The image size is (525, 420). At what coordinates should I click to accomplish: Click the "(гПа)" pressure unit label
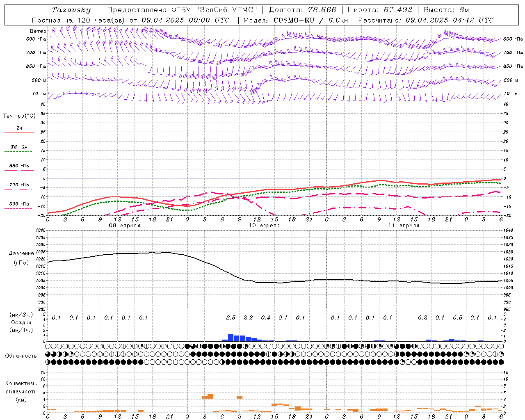click(21, 262)
